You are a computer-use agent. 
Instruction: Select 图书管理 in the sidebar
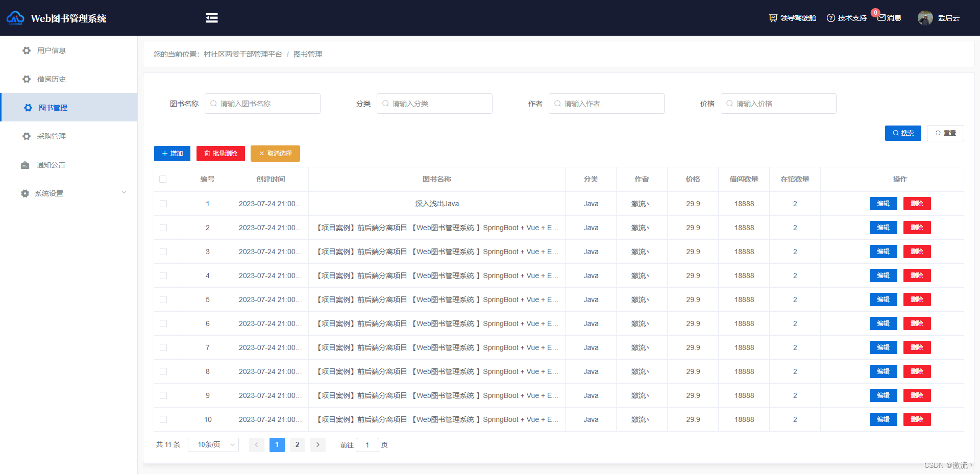[x=69, y=107]
